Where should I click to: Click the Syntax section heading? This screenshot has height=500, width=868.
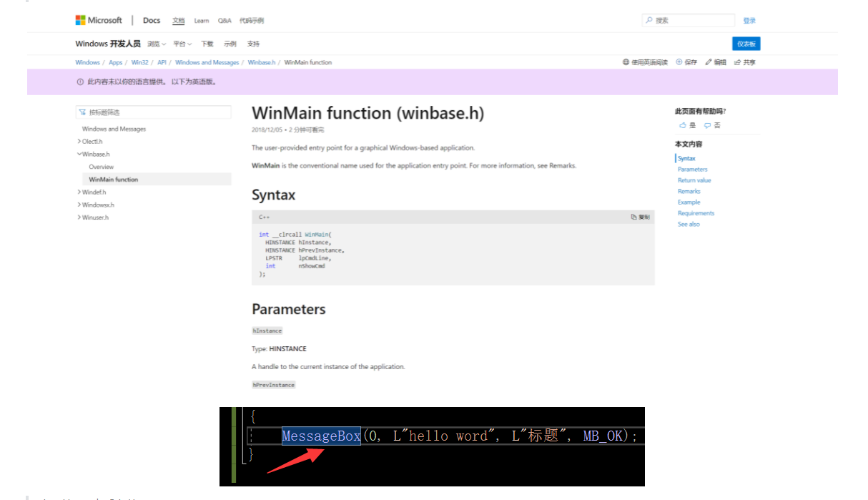[273, 195]
